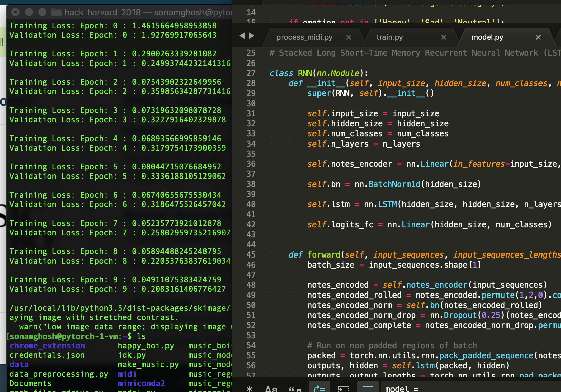Toggle highlight matches button
Screen dimensions: 561x392
coord(368,389)
